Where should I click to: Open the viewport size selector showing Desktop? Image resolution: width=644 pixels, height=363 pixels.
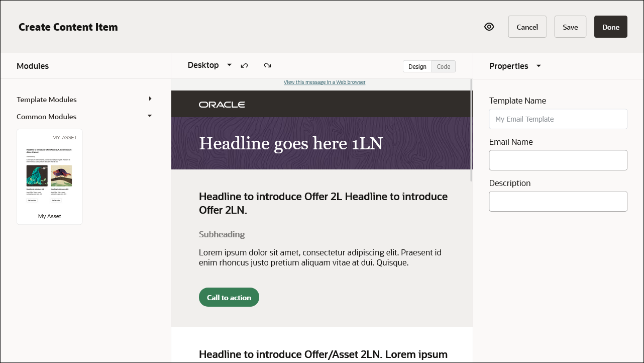(209, 65)
